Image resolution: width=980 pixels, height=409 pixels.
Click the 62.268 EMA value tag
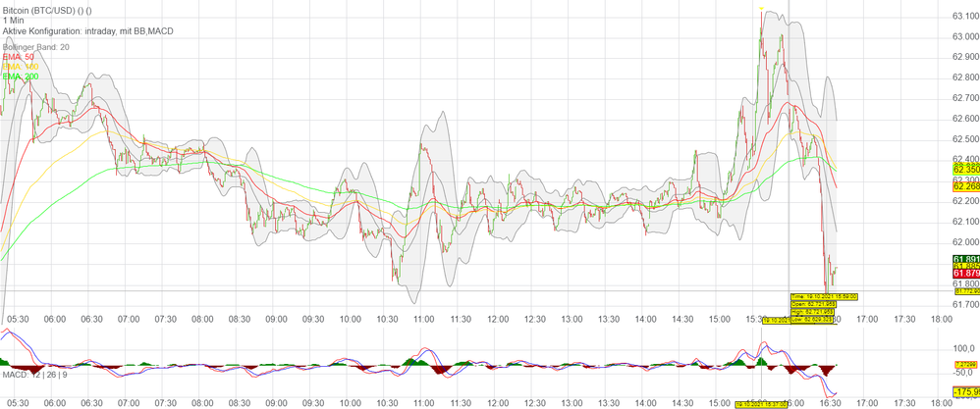(966, 186)
